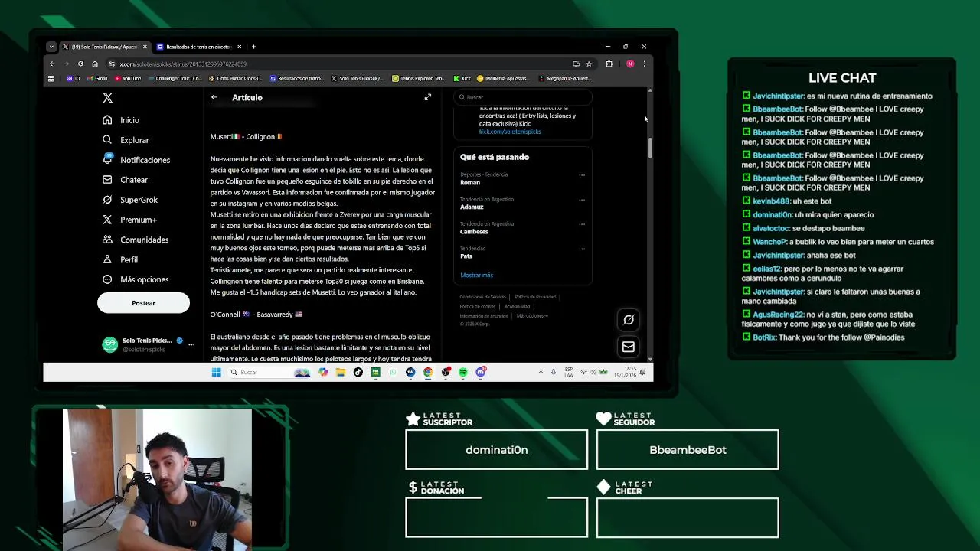Open YouTube bookmark
Viewport: 980px width, 551px height.
(128, 78)
